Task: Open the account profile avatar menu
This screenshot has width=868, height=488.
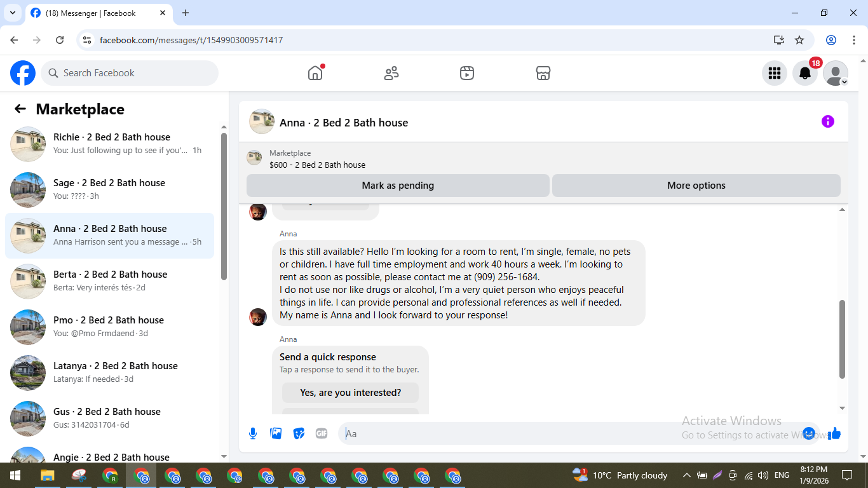Action: click(x=836, y=73)
